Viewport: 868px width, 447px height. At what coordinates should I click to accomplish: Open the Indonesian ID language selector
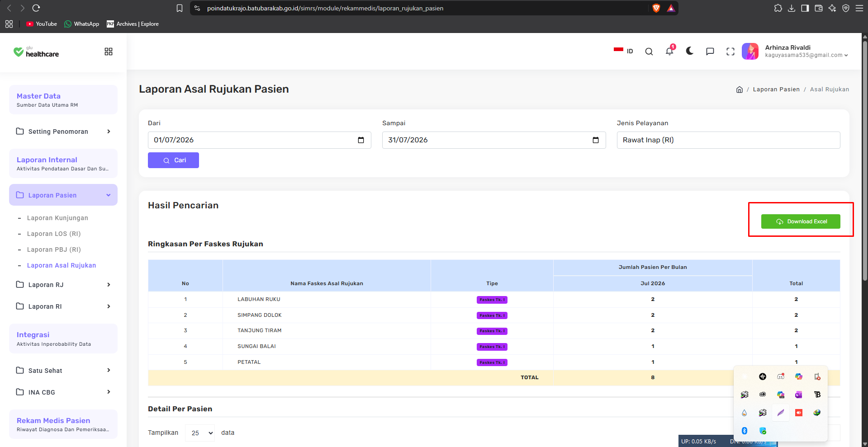click(623, 51)
